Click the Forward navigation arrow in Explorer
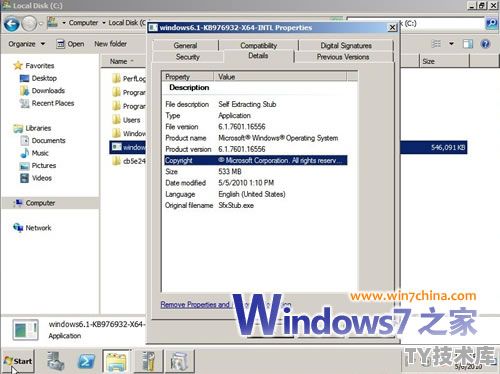The height and width of the screenshot is (374, 500). point(29,24)
